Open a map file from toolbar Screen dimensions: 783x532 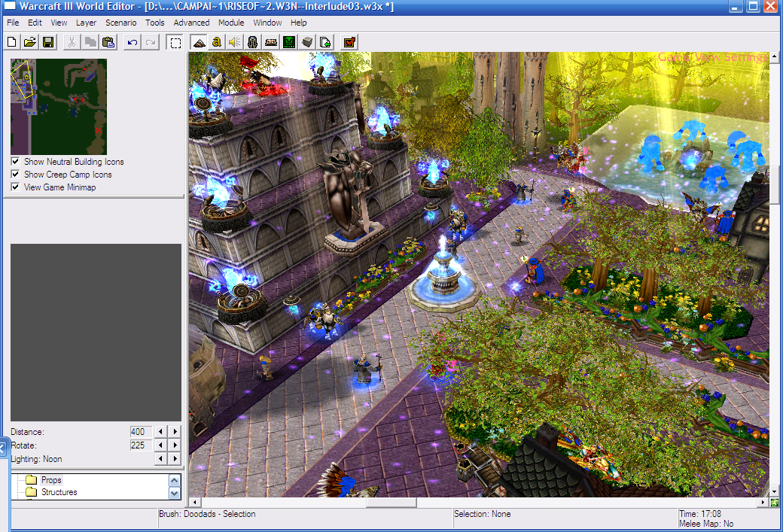30,42
